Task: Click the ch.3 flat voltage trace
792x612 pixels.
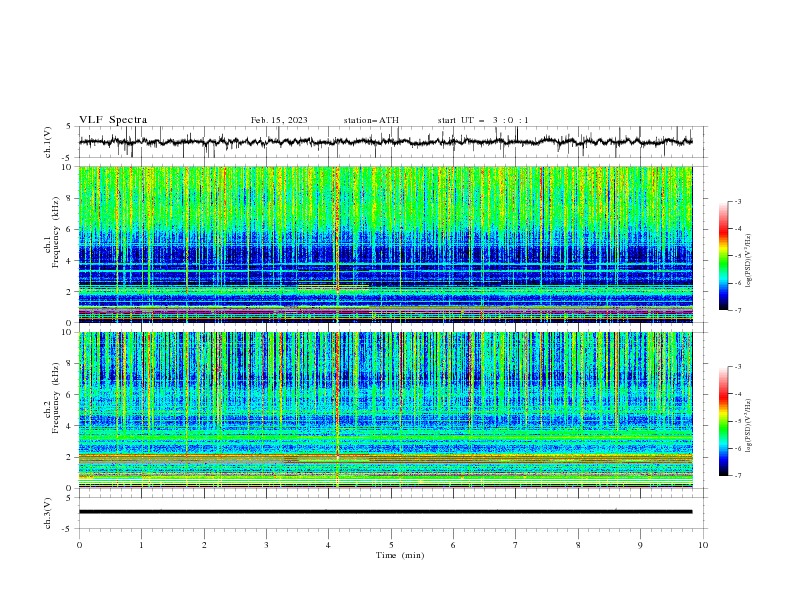Action: pyautogui.click(x=385, y=512)
